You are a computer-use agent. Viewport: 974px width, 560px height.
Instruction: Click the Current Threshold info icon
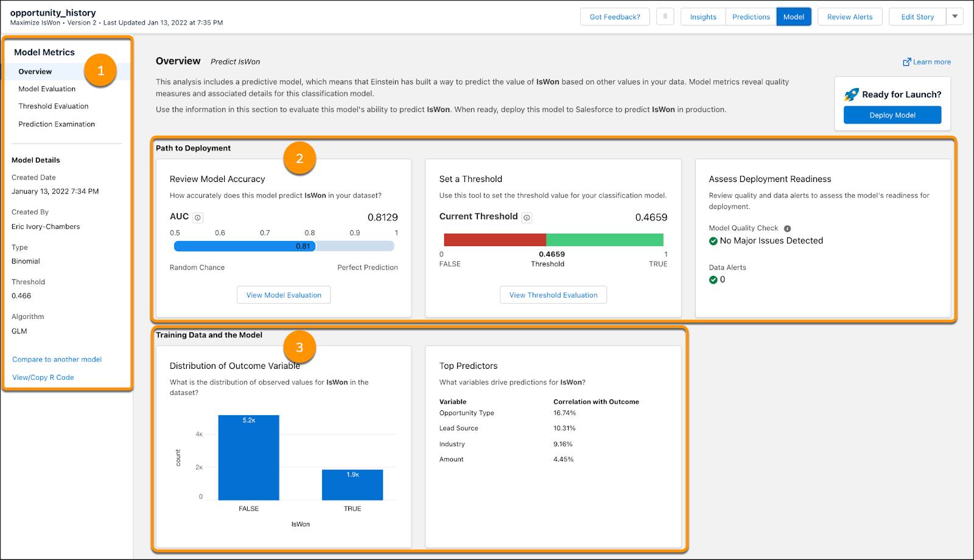click(x=527, y=217)
